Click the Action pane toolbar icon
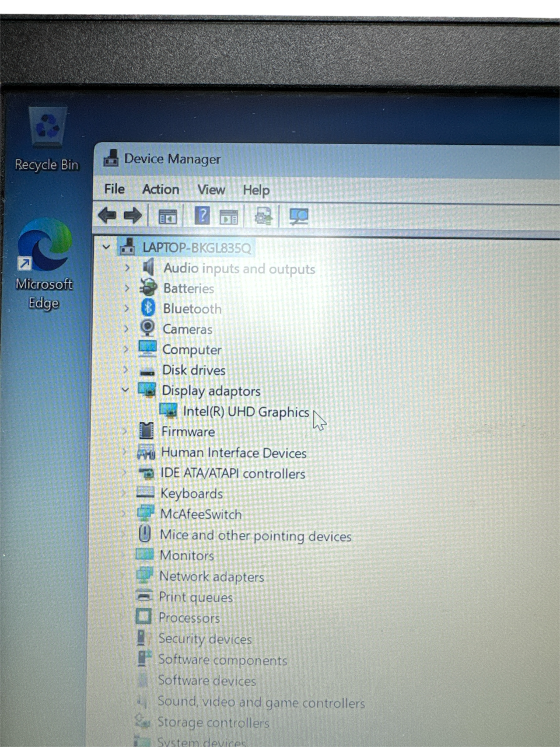 [229, 217]
